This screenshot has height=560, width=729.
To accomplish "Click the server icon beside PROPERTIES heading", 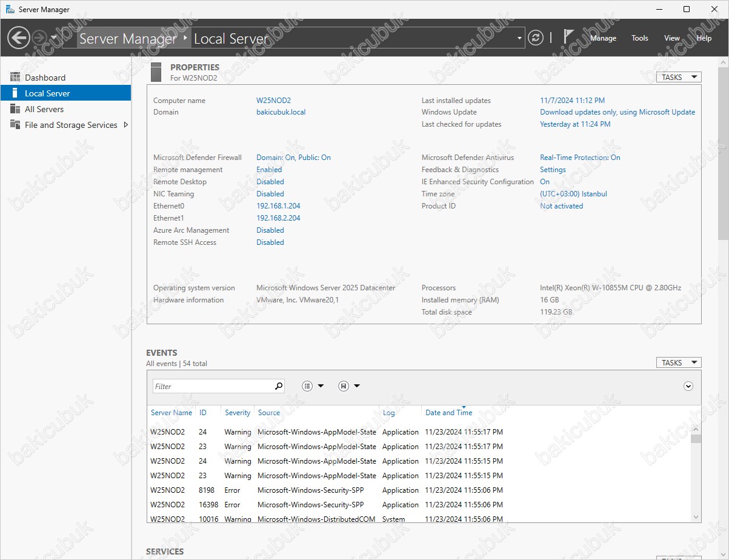I will pos(156,72).
